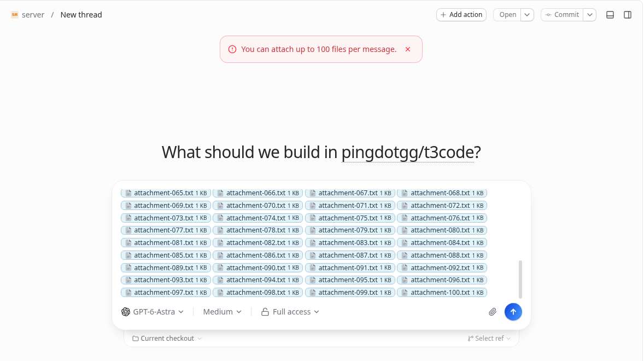Expand the Commit dropdown arrow
The height and width of the screenshot is (361, 644).
[x=589, y=15]
